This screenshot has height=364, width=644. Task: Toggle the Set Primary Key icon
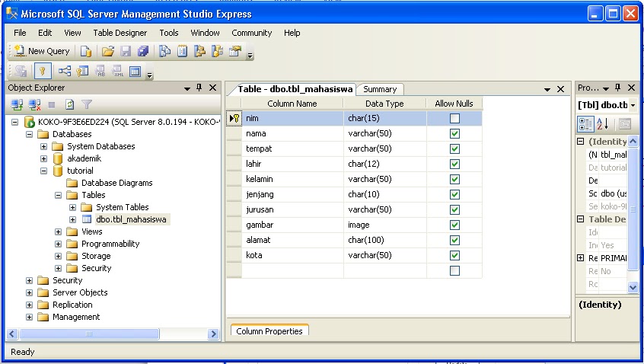click(43, 71)
